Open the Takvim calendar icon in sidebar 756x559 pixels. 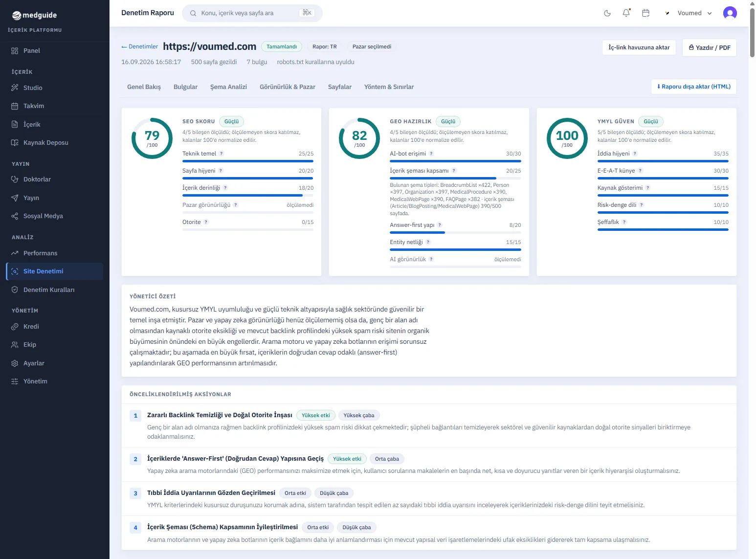[x=15, y=106]
